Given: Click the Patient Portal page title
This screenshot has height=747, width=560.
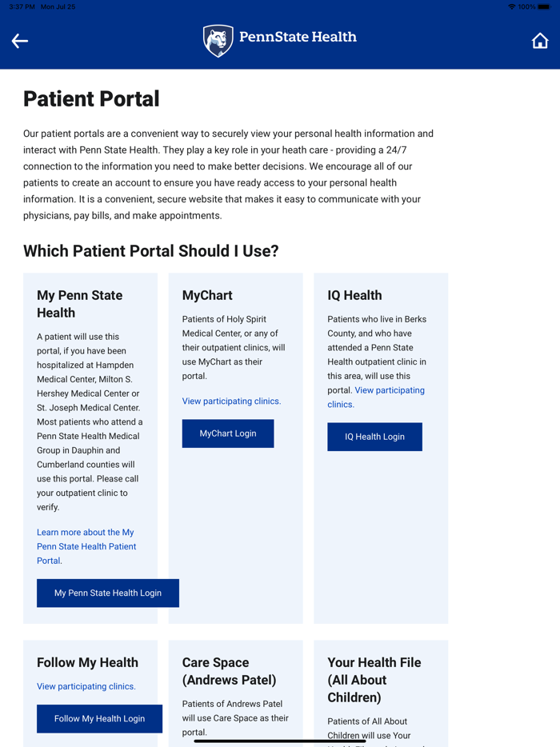Looking at the screenshot, I should coord(91,99).
